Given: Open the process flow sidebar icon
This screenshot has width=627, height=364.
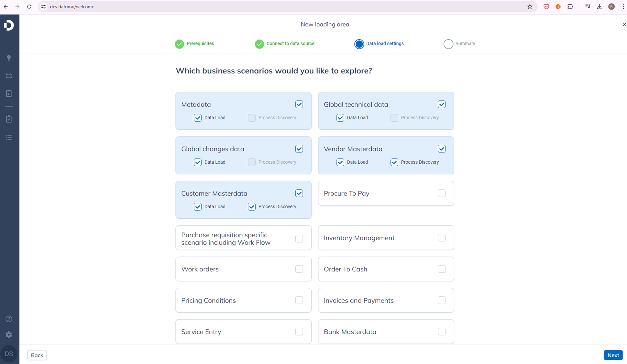Looking at the screenshot, I should pyautogui.click(x=9, y=76).
